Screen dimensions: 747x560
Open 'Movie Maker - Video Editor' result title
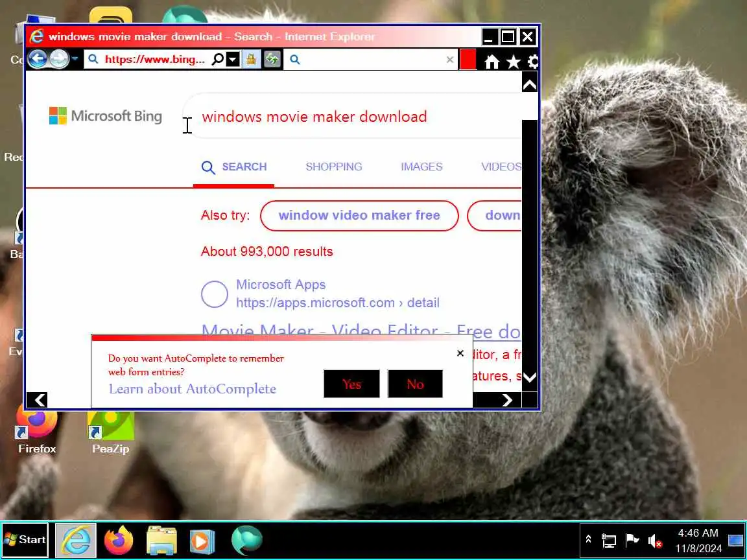pos(361,330)
